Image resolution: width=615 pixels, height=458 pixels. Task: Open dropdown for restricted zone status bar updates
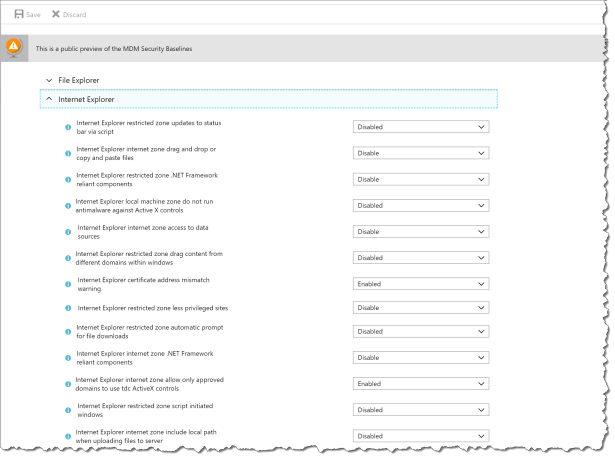[421, 127]
